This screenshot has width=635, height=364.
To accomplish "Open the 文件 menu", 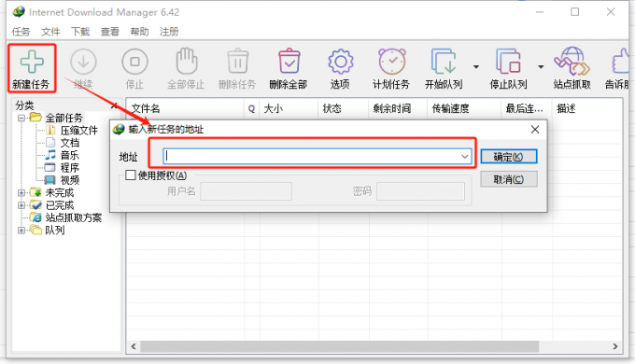I will click(50, 32).
